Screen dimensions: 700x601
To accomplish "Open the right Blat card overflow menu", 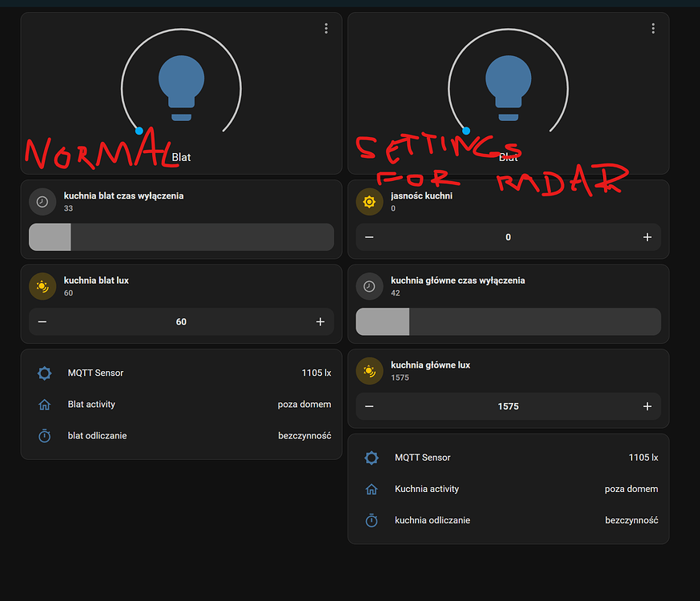I will click(x=653, y=28).
